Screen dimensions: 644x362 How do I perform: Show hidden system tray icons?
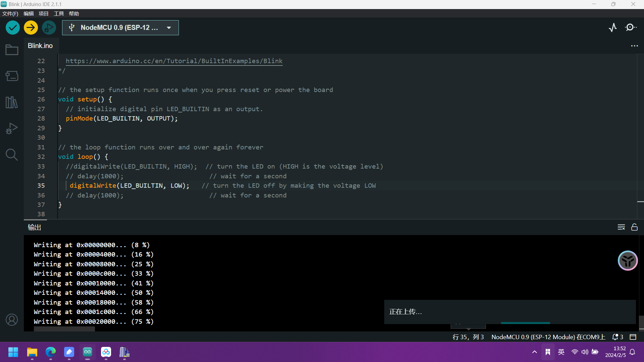click(x=534, y=352)
